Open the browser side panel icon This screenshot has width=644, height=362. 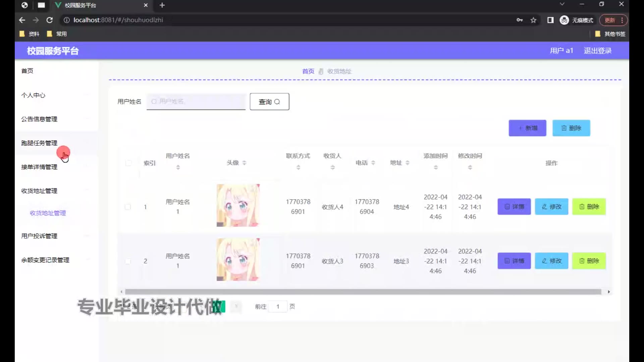[x=550, y=20]
